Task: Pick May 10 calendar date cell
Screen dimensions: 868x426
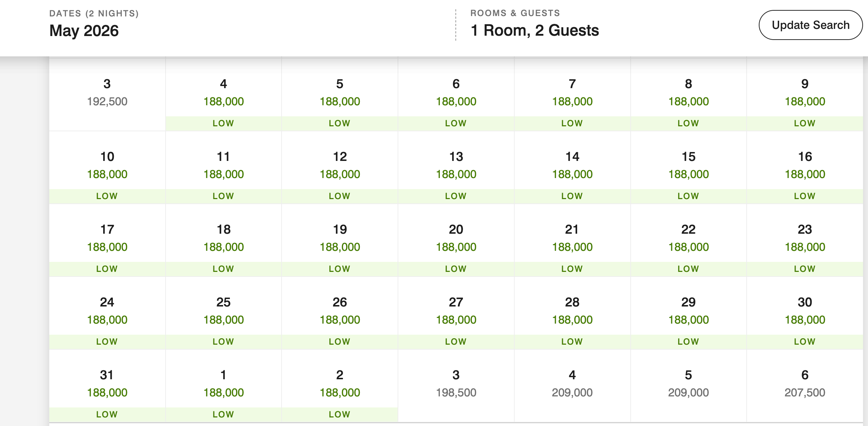Action: (107, 167)
